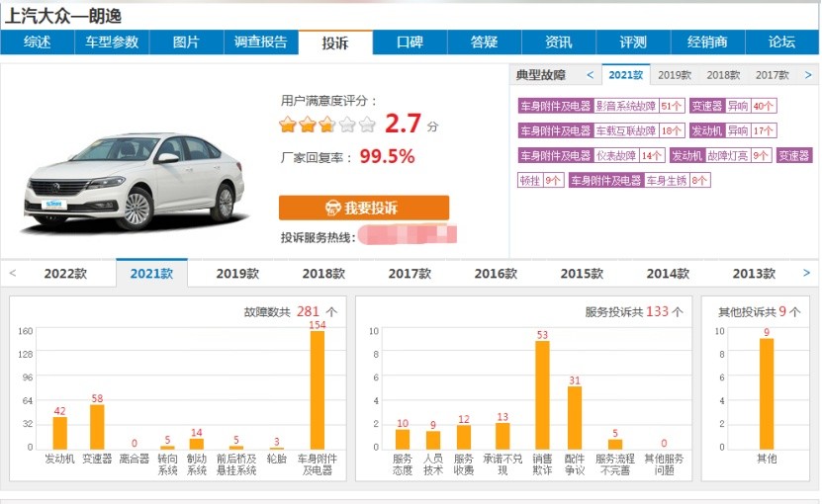The image size is (822, 504).
Task: Switch to 2021款 in model year strip
Action: click(151, 274)
